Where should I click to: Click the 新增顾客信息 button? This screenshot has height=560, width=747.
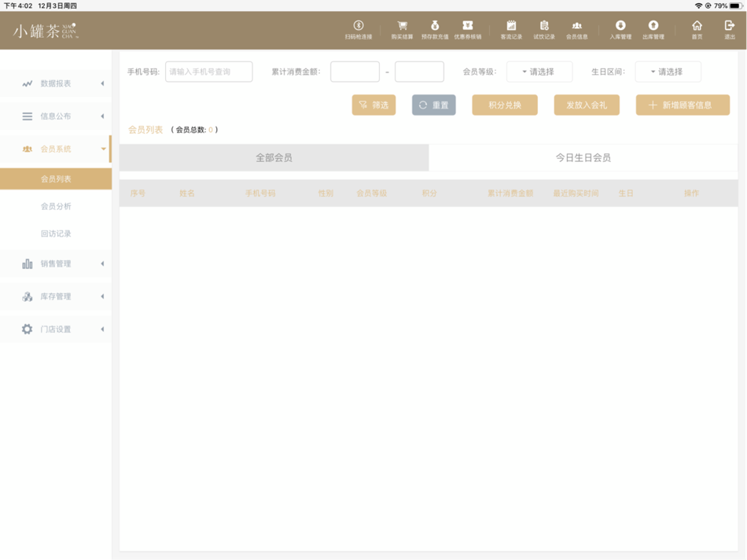683,105
